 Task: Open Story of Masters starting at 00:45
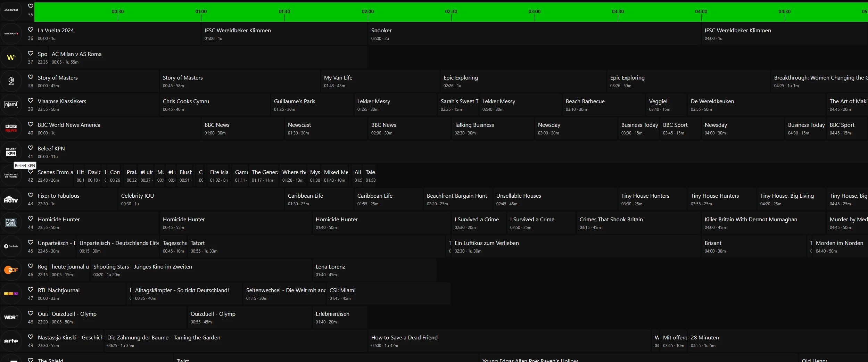239,81
